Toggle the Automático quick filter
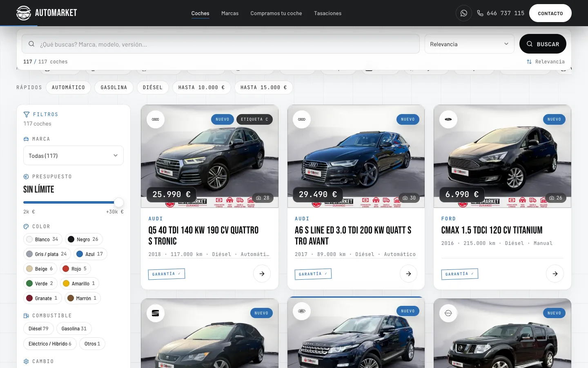The image size is (588, 368). (69, 88)
